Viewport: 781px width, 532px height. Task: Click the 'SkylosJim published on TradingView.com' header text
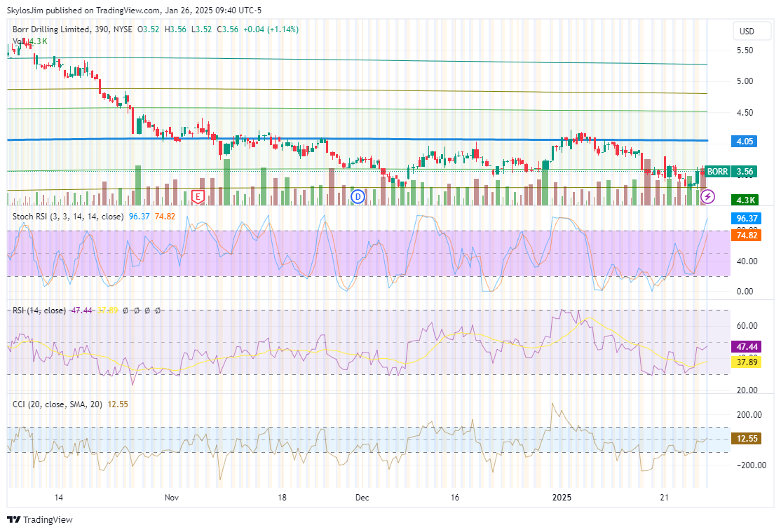[83, 11]
